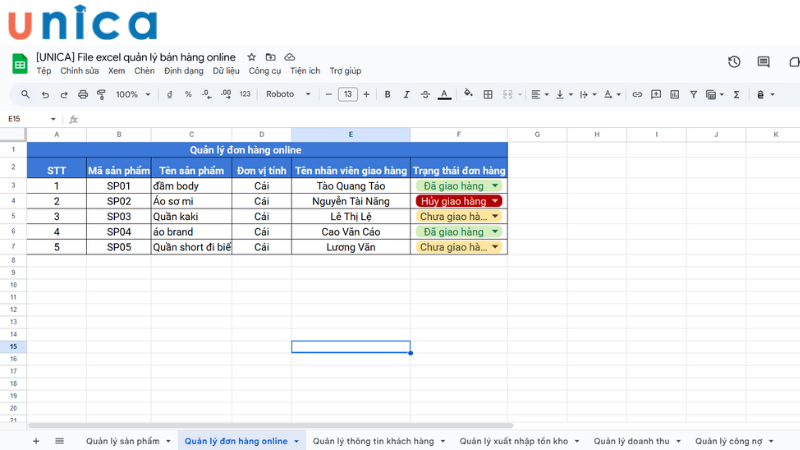Insert a link
The image size is (800, 450).
[x=637, y=94]
